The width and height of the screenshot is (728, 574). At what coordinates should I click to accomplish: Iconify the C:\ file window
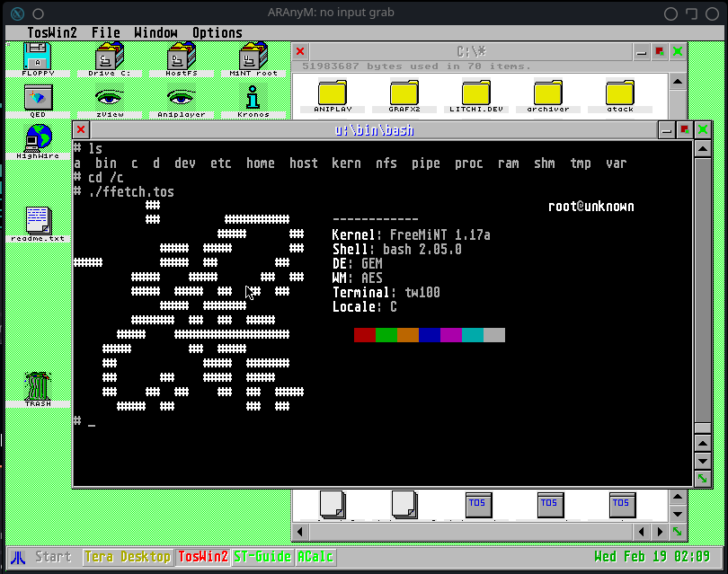click(641, 51)
